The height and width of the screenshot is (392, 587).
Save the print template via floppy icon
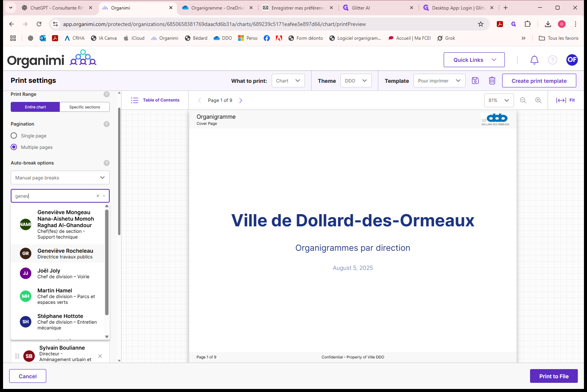[x=475, y=81]
